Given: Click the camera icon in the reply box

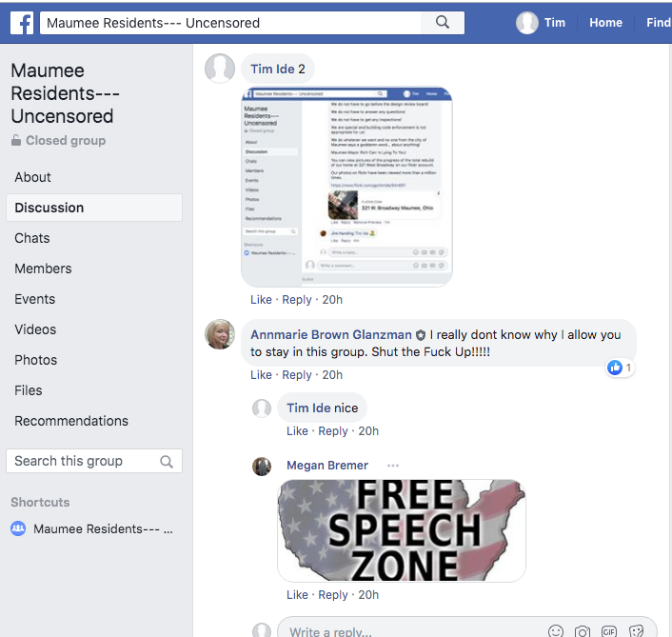Looking at the screenshot, I should click(582, 631).
